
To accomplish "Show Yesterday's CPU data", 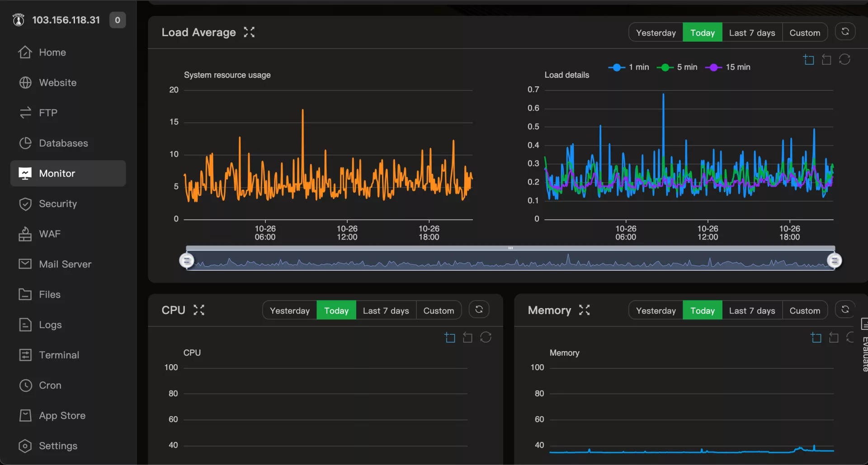I will [290, 310].
